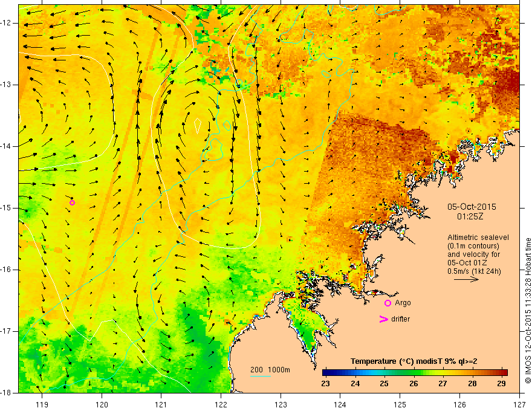Click the latitude axis label -16
Viewport: 532px width, 411px height.
click(6, 270)
